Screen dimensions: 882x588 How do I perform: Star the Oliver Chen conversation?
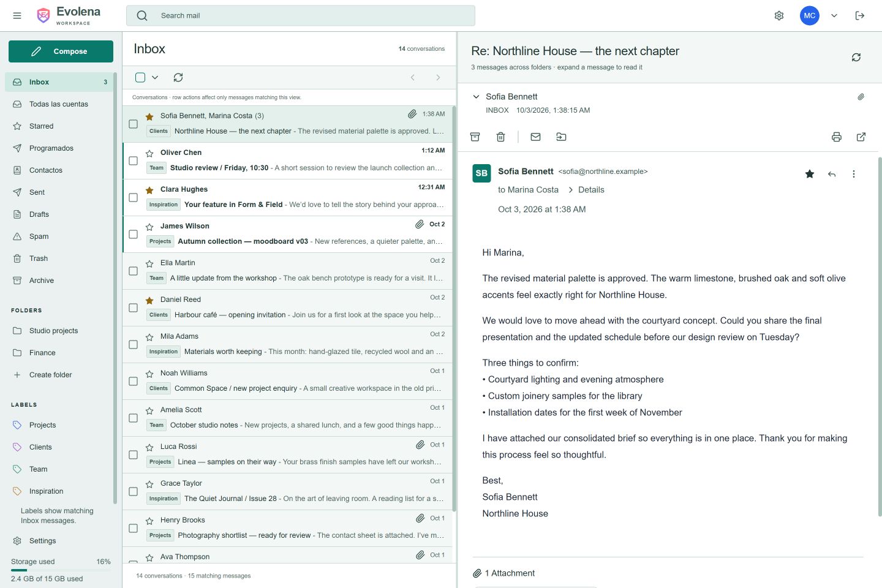(x=149, y=154)
